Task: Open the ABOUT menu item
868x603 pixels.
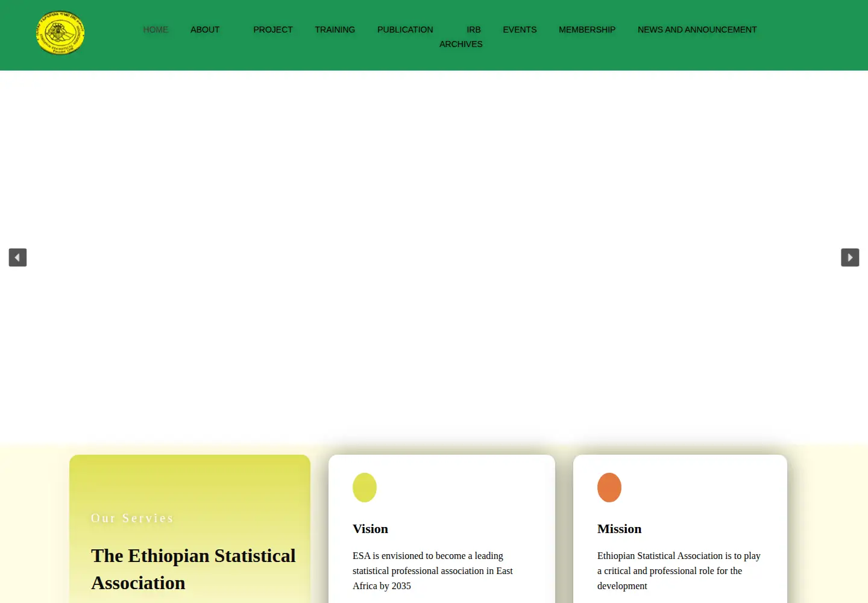Action: point(205,30)
